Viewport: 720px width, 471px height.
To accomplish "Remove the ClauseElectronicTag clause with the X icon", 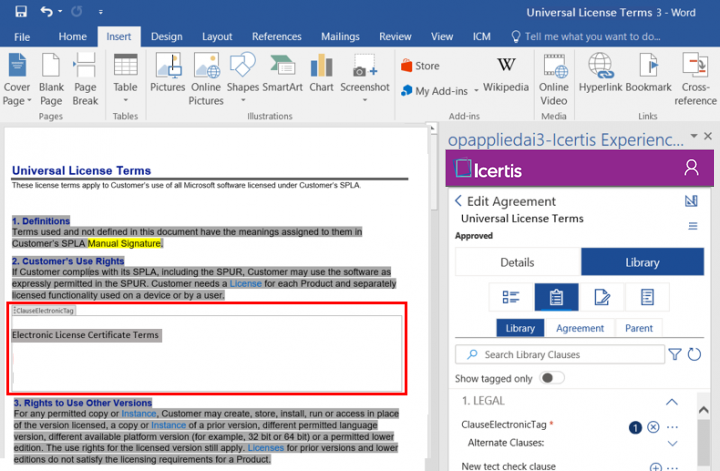I will point(653,427).
